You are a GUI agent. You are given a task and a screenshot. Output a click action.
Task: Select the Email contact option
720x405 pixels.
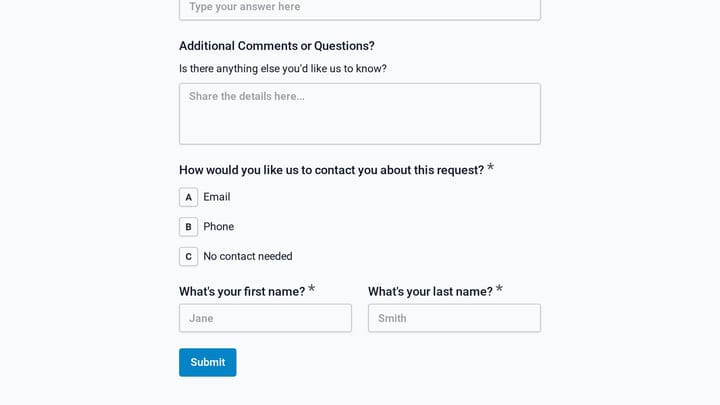[x=217, y=197]
